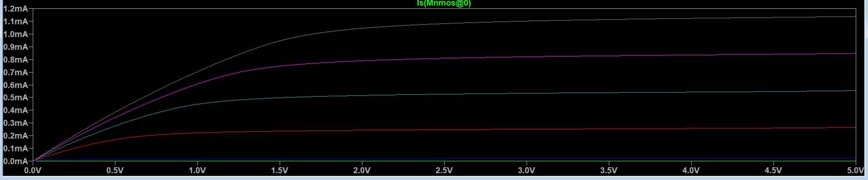Click the 4.5V horizontal axis label
The height and width of the screenshot is (180, 868).
pos(773,170)
